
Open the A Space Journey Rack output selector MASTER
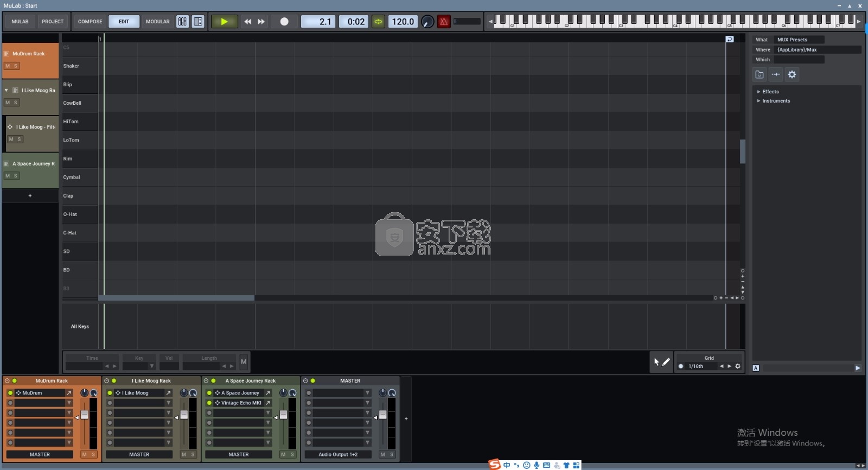pos(239,455)
